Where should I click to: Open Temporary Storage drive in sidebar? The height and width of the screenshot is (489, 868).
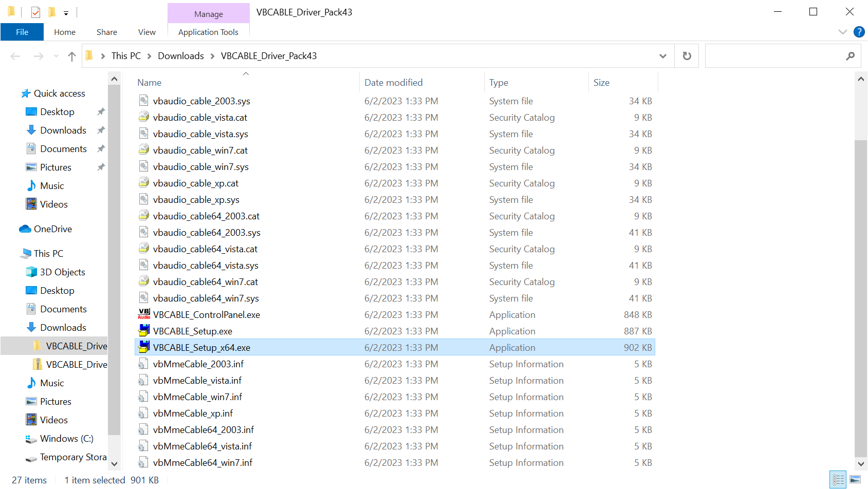coord(66,457)
